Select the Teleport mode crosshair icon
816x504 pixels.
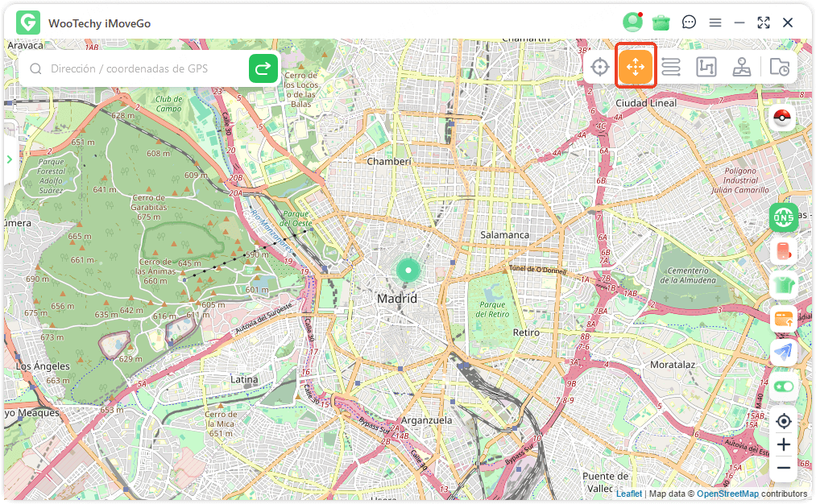pyautogui.click(x=599, y=67)
